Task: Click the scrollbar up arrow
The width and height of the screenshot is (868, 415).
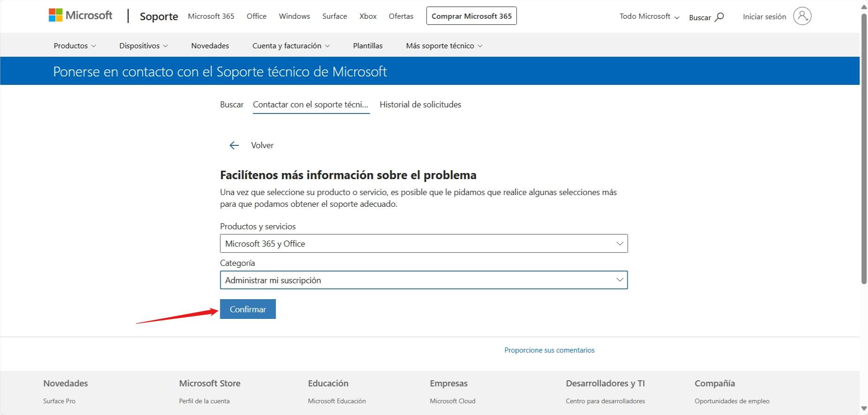Action: point(864,7)
